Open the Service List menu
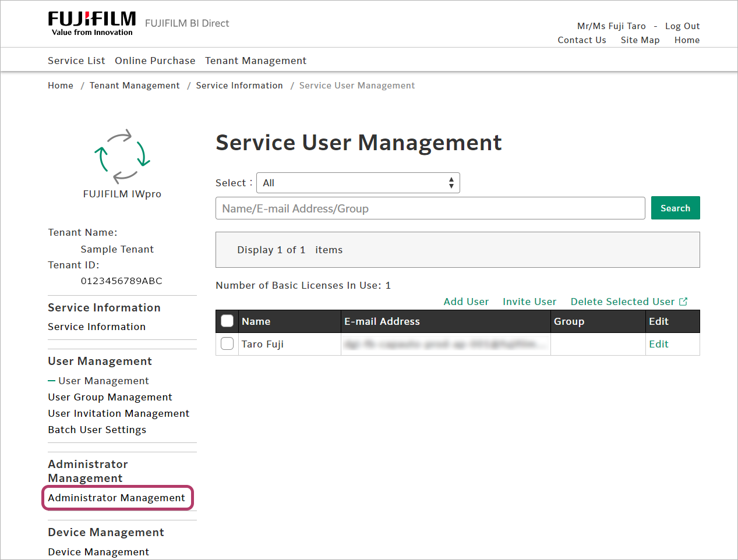This screenshot has width=738, height=560. 76,61
